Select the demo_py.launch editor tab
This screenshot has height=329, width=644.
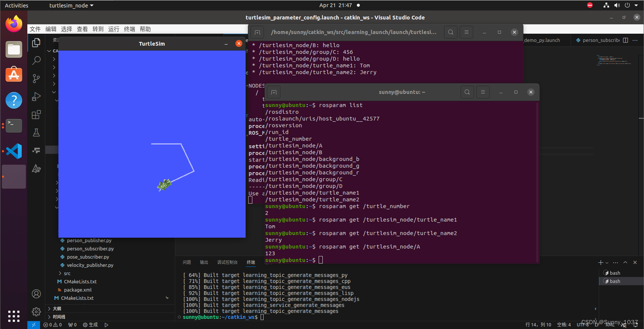(x=542, y=40)
